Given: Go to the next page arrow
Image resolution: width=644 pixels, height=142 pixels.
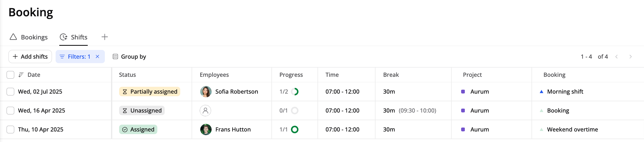Looking at the screenshot, I should 631,57.
